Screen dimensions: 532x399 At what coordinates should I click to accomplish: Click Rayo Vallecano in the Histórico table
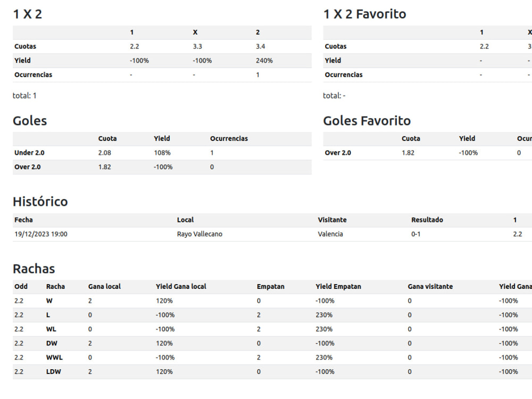pyautogui.click(x=199, y=234)
